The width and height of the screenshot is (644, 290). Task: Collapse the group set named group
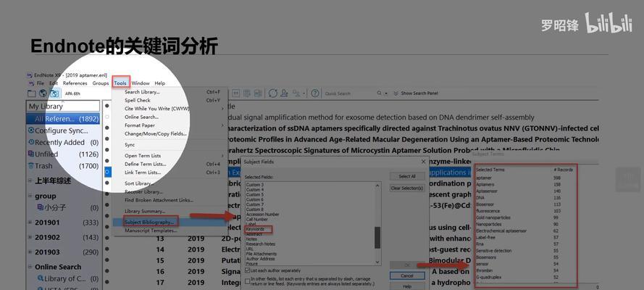click(30, 196)
